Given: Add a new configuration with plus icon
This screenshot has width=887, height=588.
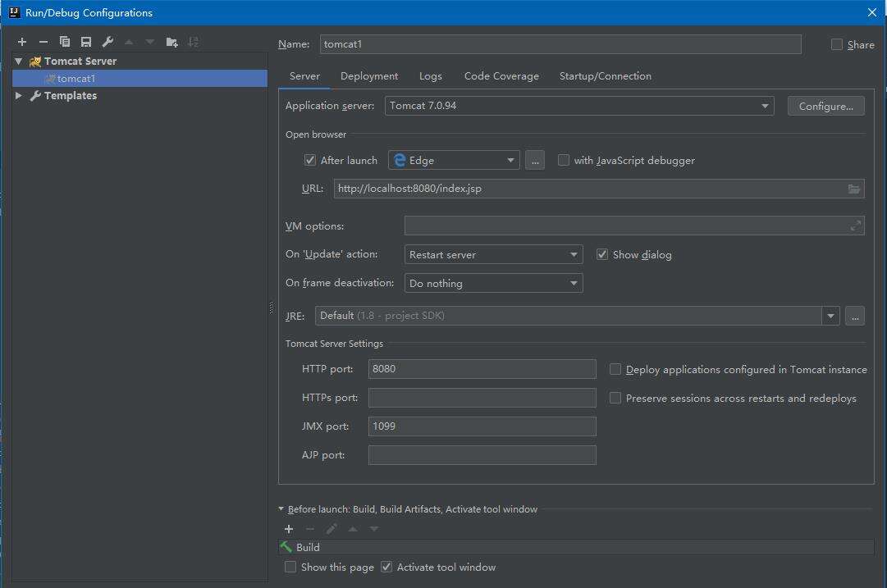Looking at the screenshot, I should [x=22, y=42].
